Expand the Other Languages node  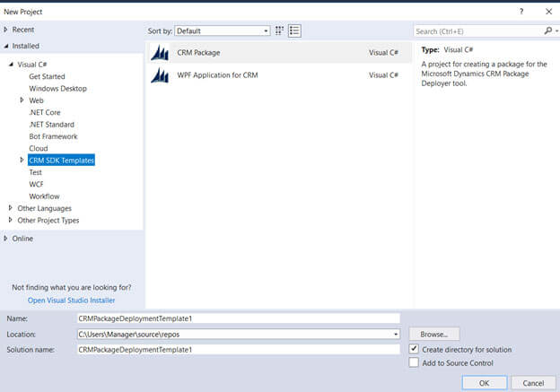11,208
